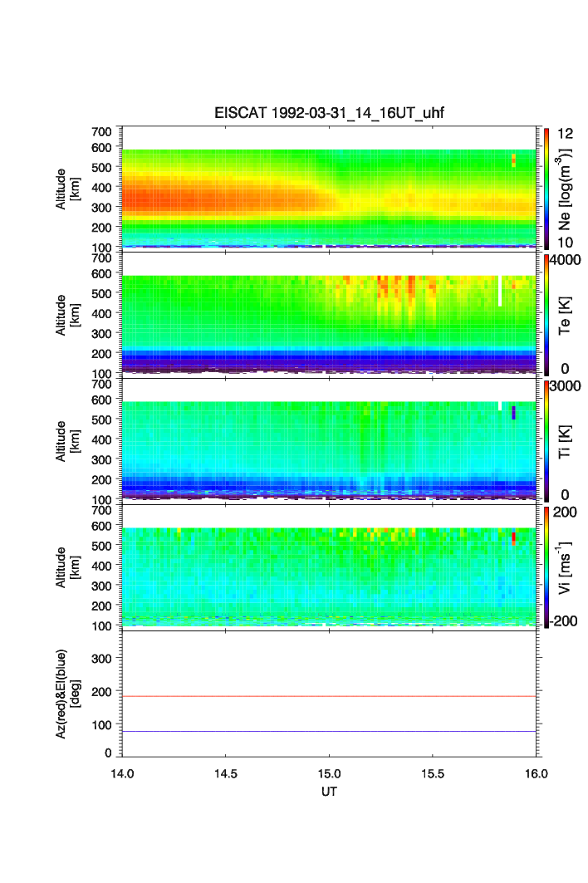Click the Ne color bar maximum value 12
588x883 pixels.
(x=565, y=134)
